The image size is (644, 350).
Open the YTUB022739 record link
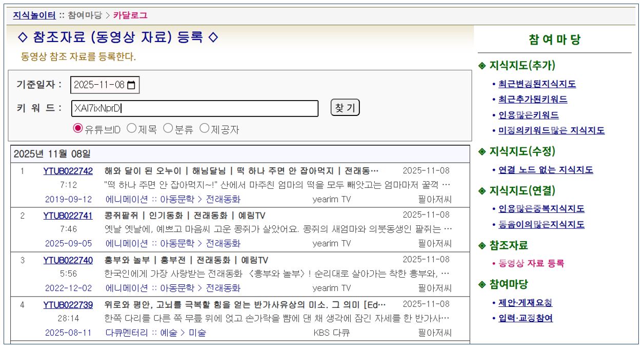point(68,305)
